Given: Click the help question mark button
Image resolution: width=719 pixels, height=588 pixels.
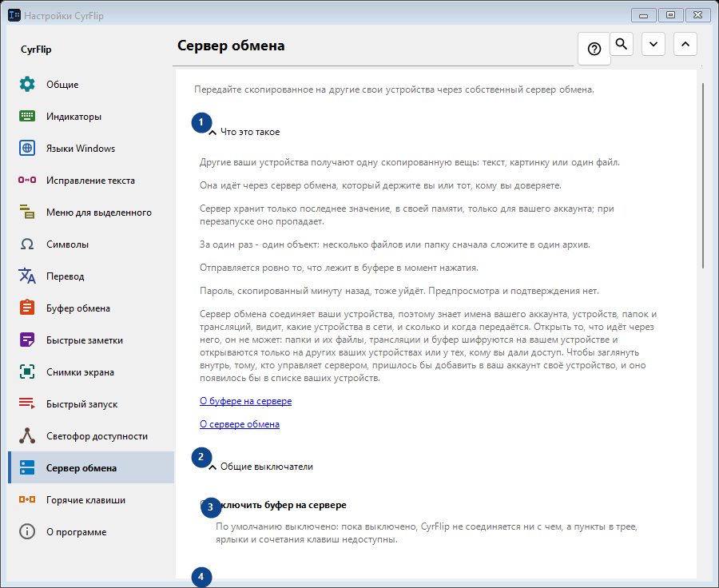Looking at the screenshot, I should pyautogui.click(x=594, y=49).
